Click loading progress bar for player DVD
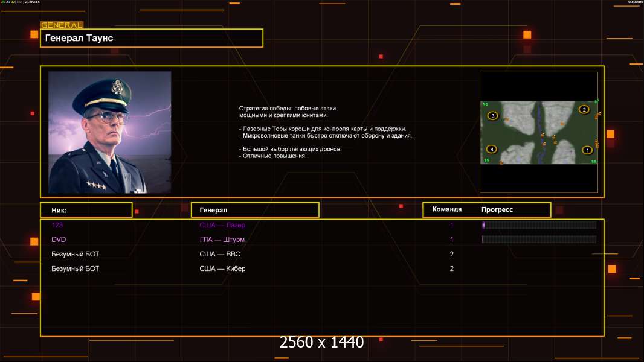 point(539,240)
